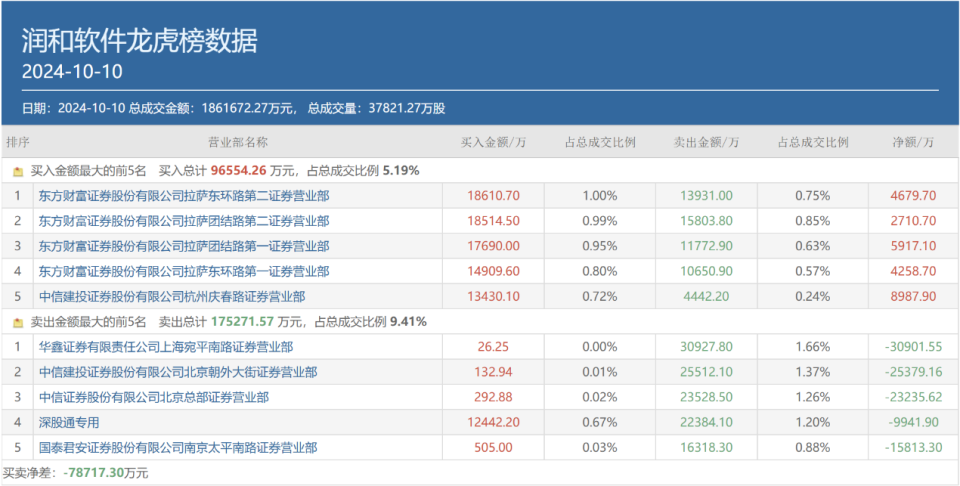Click the 2024-10-10 date heading
The width and height of the screenshot is (960, 486).
tap(74, 73)
